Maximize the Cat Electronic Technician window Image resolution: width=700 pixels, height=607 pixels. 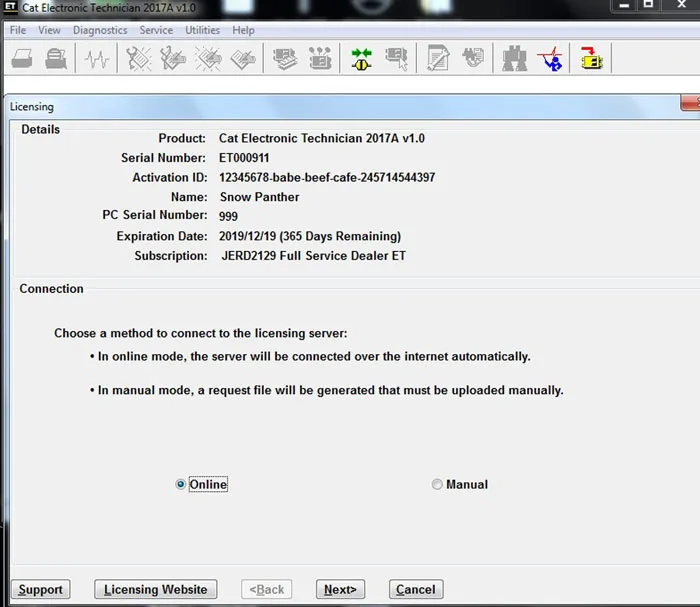coord(648,5)
